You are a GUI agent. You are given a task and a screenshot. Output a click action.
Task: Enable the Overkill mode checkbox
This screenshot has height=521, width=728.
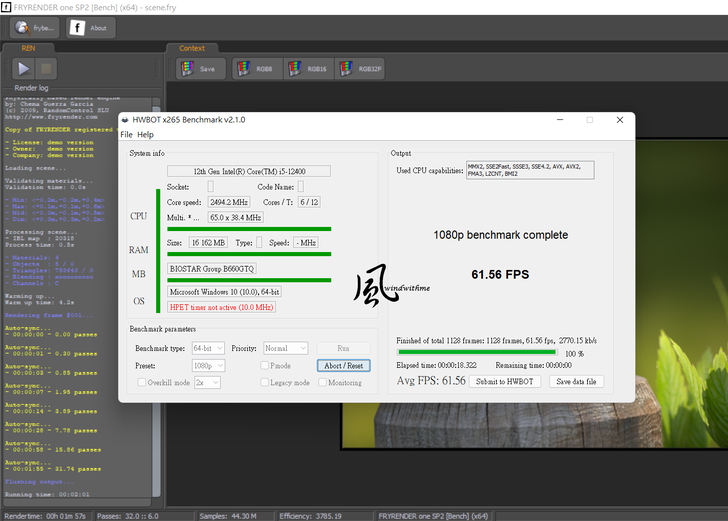[x=141, y=383]
